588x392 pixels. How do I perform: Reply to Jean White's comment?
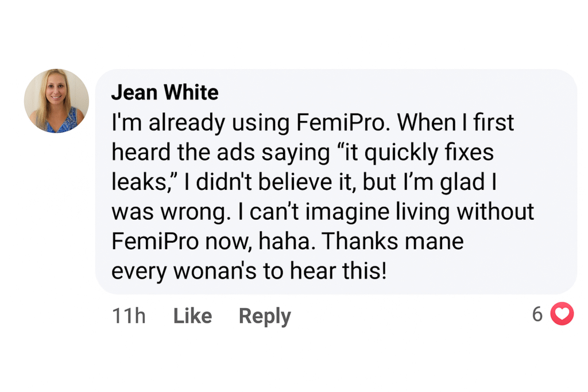(x=265, y=316)
